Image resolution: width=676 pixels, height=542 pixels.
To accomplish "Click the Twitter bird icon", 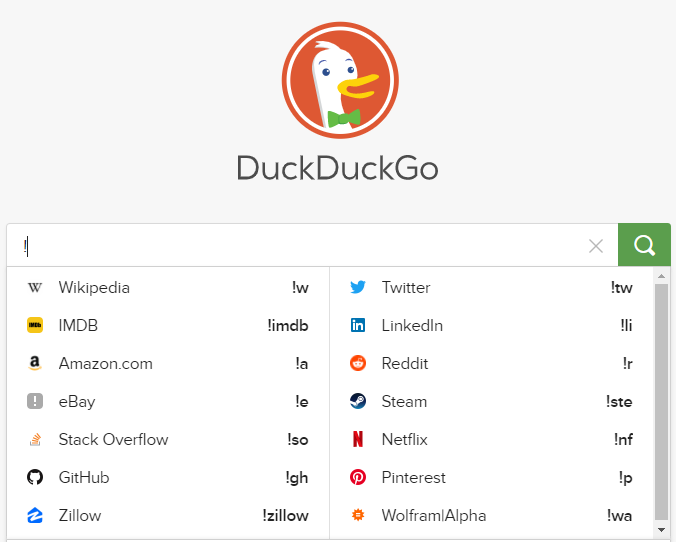I will pyautogui.click(x=358, y=287).
